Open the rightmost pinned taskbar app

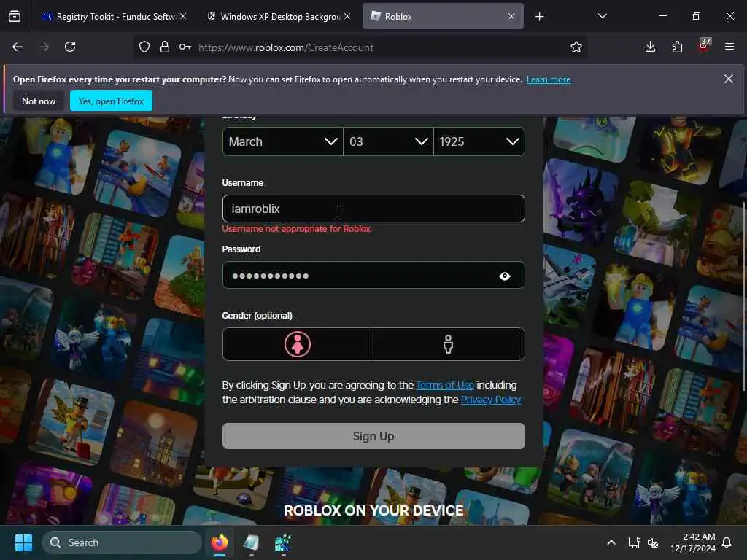[x=283, y=542]
